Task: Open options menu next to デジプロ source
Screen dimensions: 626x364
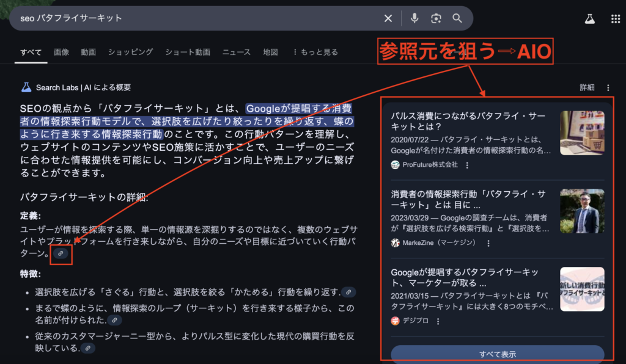Action: (x=438, y=321)
